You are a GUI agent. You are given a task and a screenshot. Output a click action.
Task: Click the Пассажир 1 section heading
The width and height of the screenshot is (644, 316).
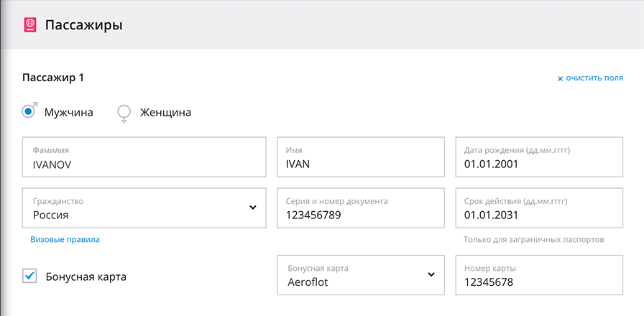(53, 78)
